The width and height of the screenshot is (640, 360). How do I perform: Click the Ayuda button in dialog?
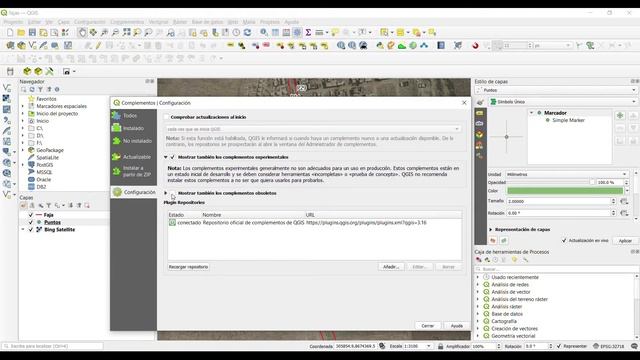click(x=456, y=326)
